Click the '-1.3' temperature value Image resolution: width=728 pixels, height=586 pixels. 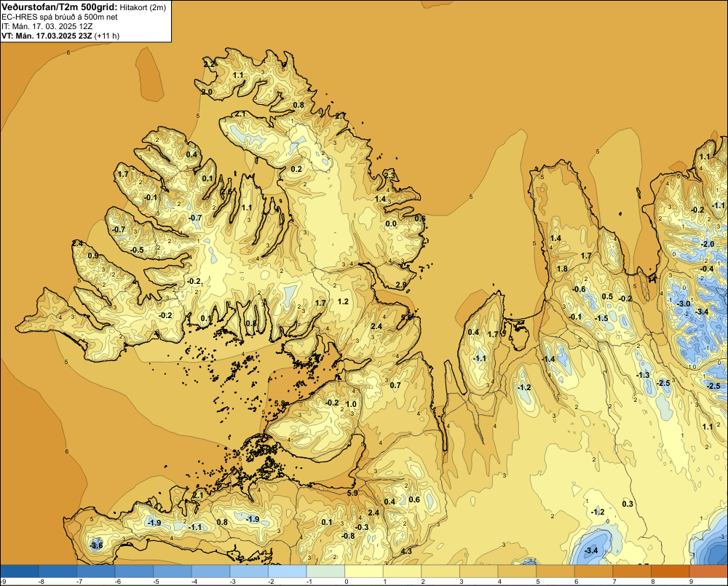click(643, 375)
